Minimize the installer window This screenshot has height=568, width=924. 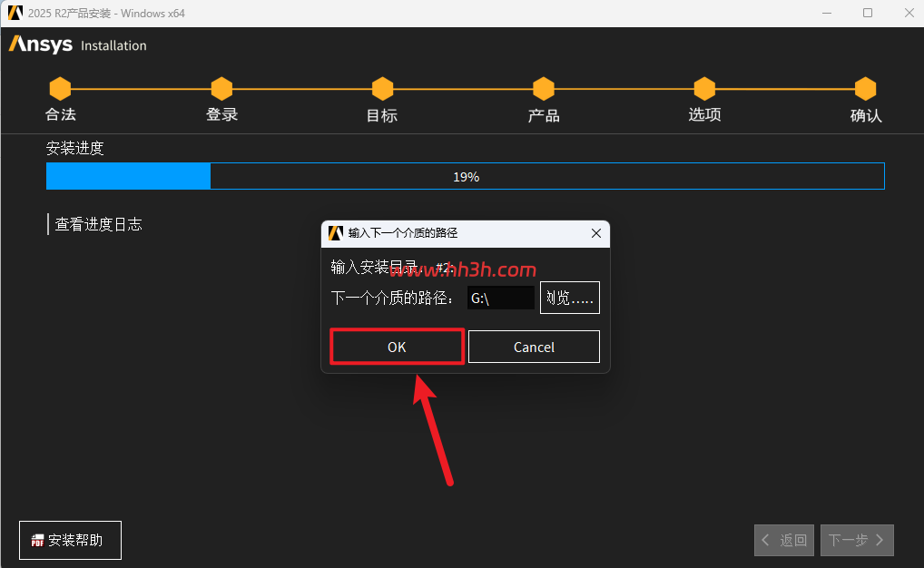[x=827, y=13]
